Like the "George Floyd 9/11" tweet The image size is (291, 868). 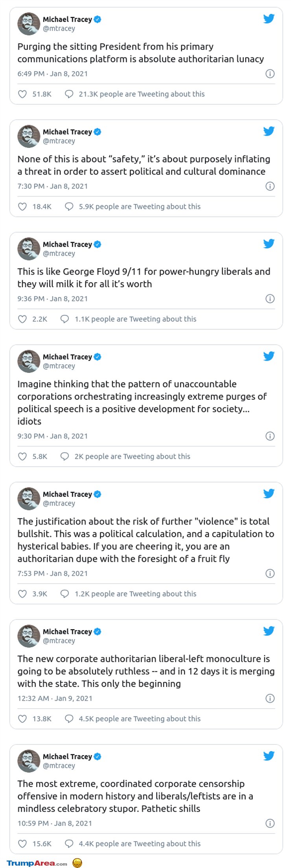23,319
